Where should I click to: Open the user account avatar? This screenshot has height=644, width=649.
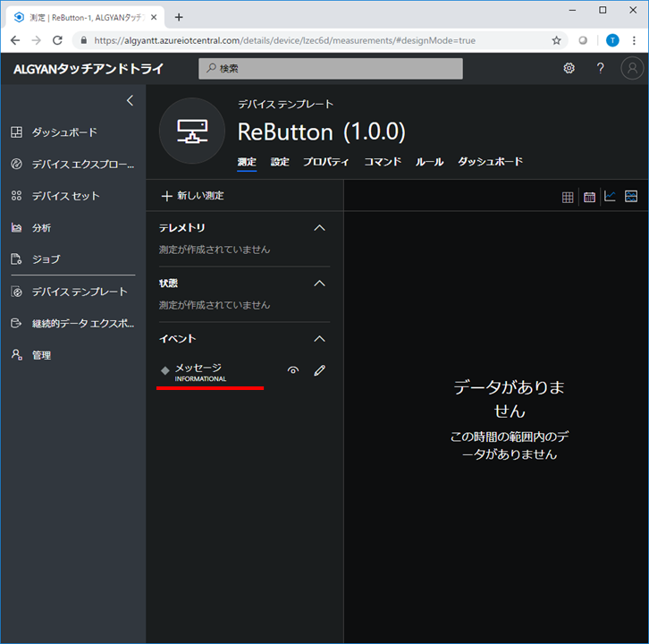pos(632,68)
